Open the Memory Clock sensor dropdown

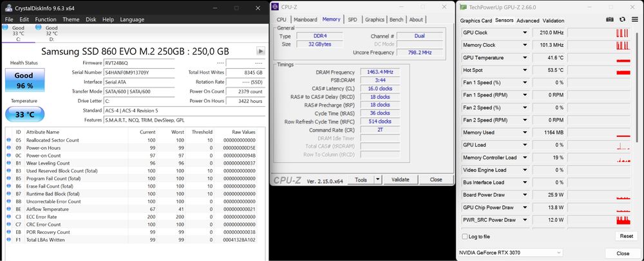(x=524, y=45)
